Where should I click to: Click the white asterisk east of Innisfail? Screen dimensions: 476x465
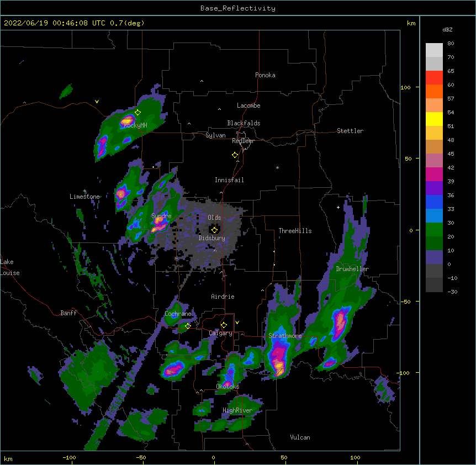[x=277, y=167]
